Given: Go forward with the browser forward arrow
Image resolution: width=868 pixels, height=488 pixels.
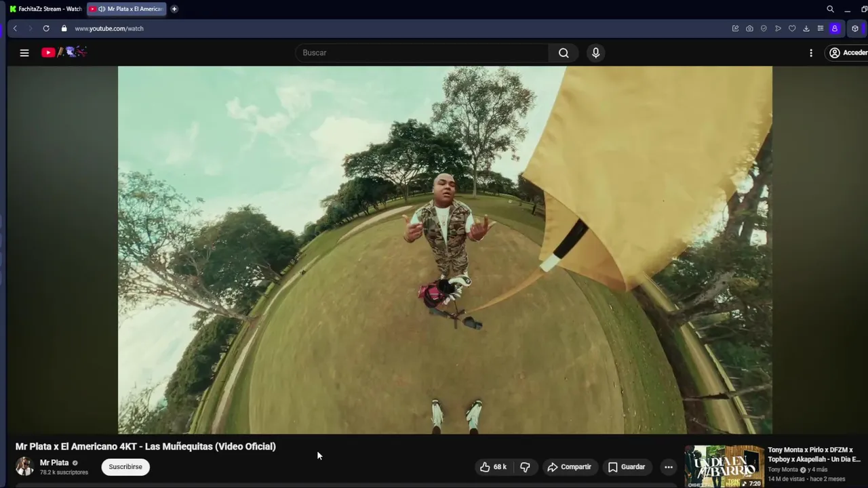Looking at the screenshot, I should 30,28.
